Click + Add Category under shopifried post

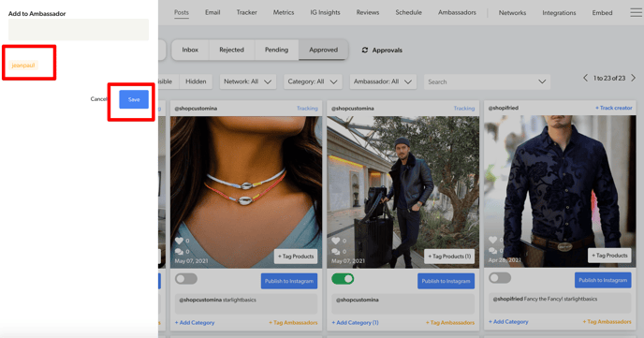508,322
